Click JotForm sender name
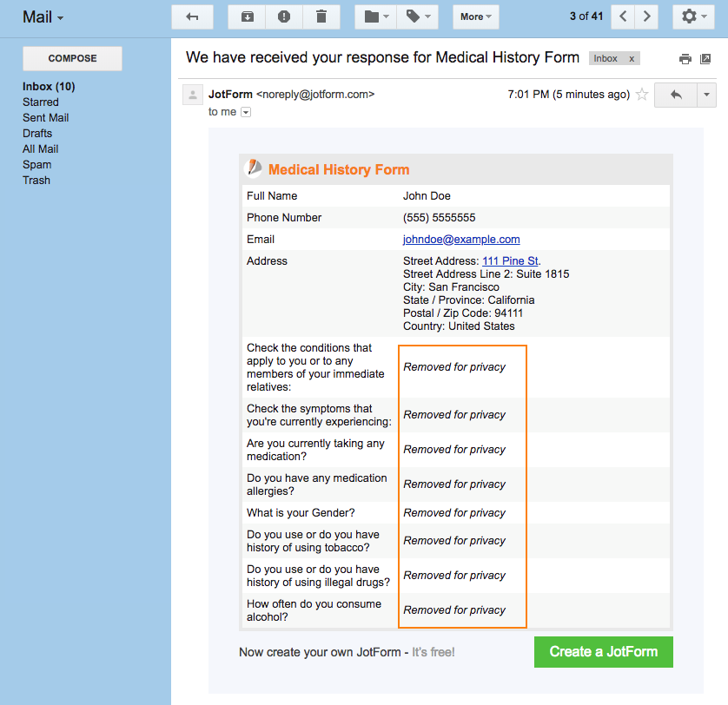This screenshot has width=728, height=705. pyautogui.click(x=230, y=95)
